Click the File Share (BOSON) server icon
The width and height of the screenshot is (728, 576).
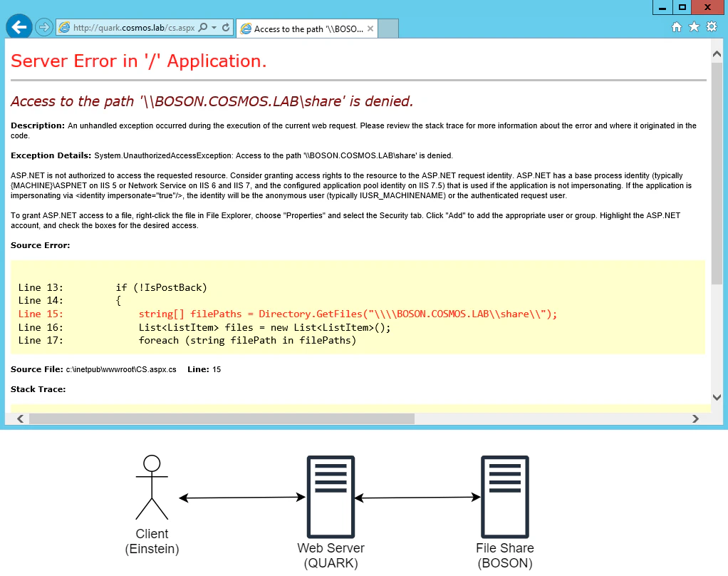click(x=505, y=497)
